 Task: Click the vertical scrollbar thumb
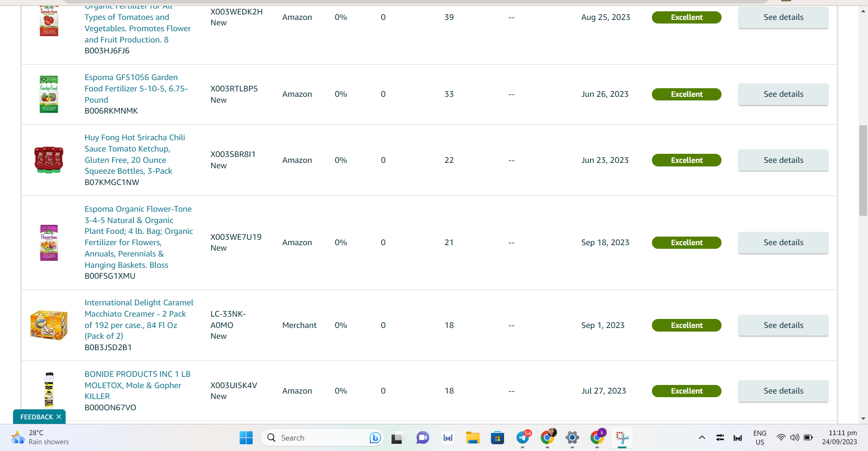[x=863, y=171]
